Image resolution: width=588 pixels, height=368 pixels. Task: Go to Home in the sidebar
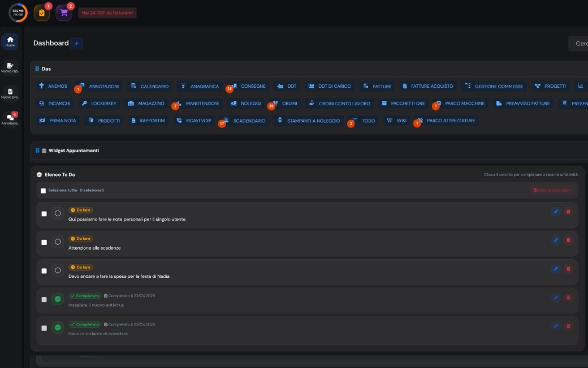coord(10,41)
